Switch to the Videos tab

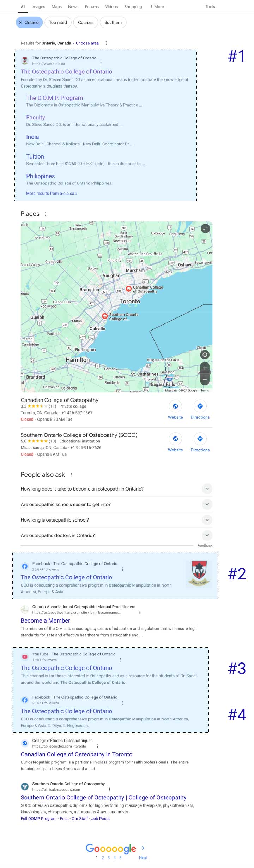(111, 7)
